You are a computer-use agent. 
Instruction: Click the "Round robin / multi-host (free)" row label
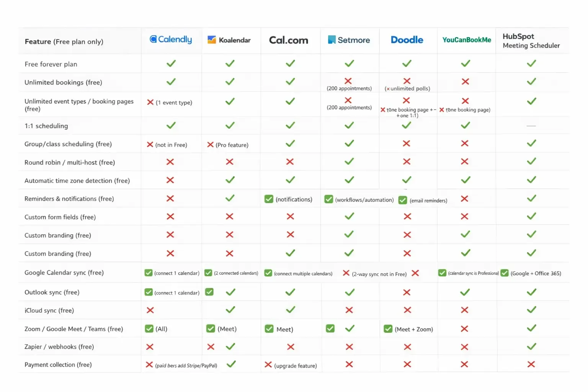70,162
